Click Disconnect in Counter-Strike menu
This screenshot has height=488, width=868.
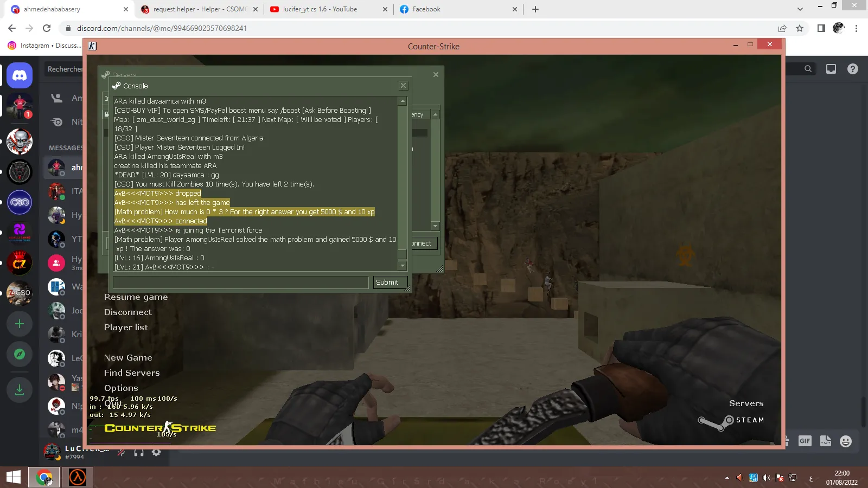[128, 312]
